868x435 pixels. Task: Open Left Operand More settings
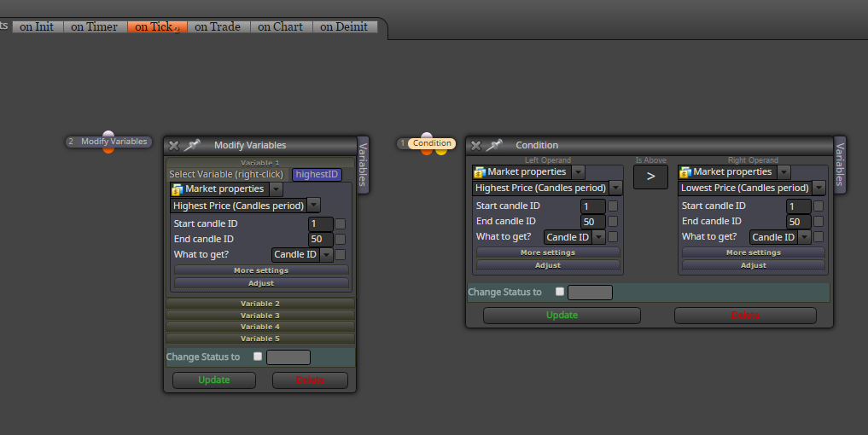(x=548, y=253)
